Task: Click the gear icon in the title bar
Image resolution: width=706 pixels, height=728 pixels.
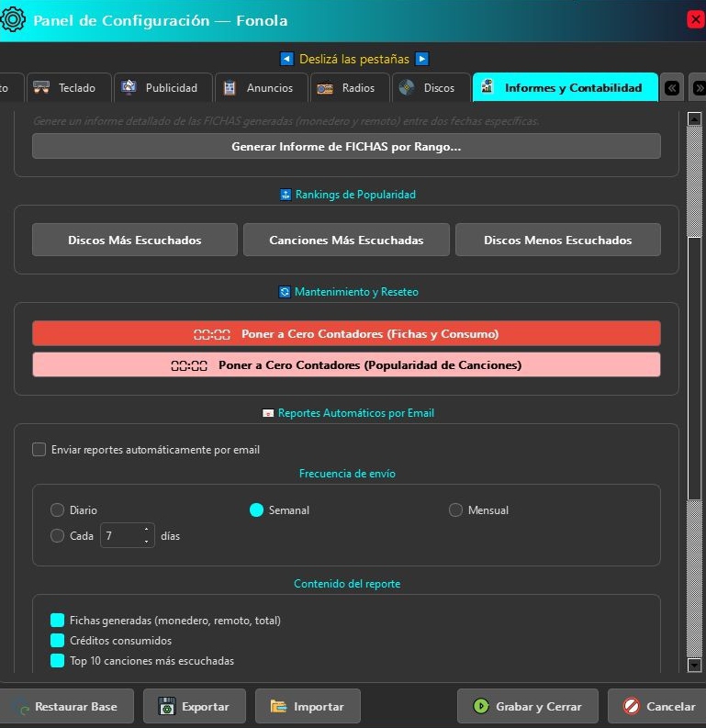Action: pyautogui.click(x=13, y=19)
